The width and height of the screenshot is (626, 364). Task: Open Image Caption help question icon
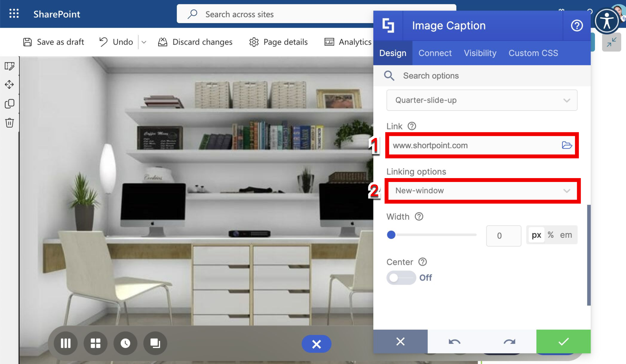click(x=577, y=26)
